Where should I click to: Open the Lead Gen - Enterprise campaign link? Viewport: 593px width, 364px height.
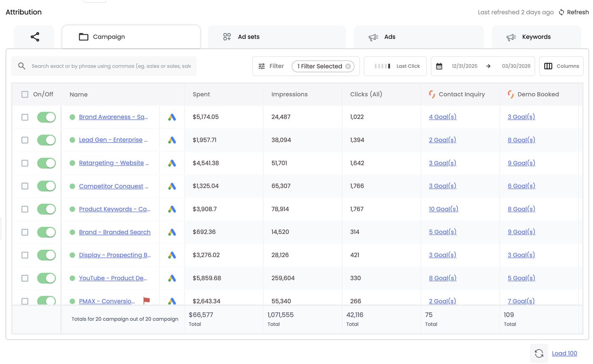[x=113, y=140]
